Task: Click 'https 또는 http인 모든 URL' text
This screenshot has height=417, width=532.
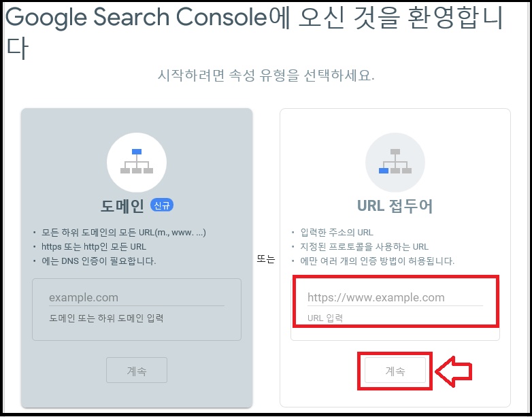Action: (94, 247)
